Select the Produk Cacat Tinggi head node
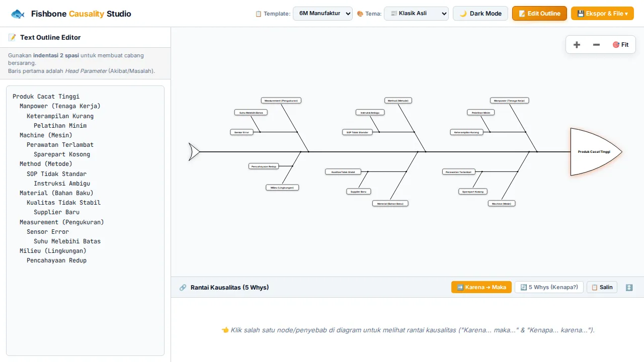 tap(596, 151)
